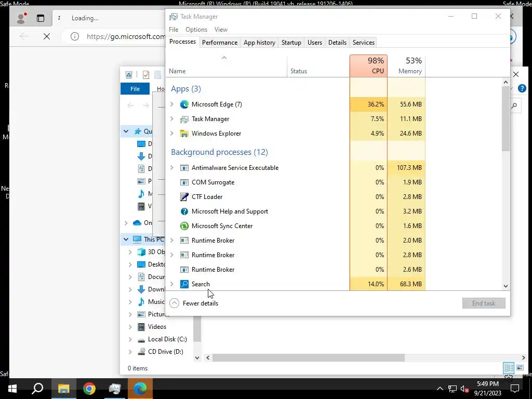
Task: Open taskbar Search
Action: pos(37,389)
